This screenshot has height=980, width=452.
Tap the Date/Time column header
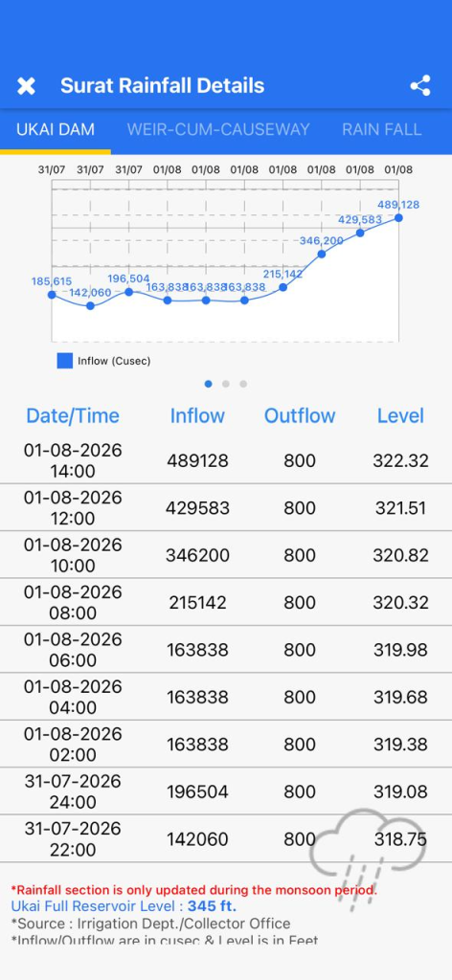(73, 415)
